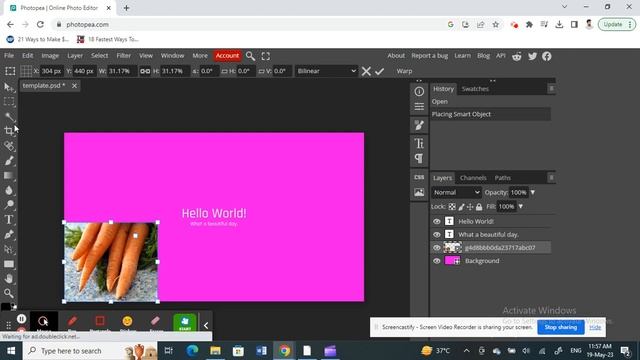Viewport: 640px width, 360px height.
Task: Toggle fullscreen mode icon
Action: (266, 56)
